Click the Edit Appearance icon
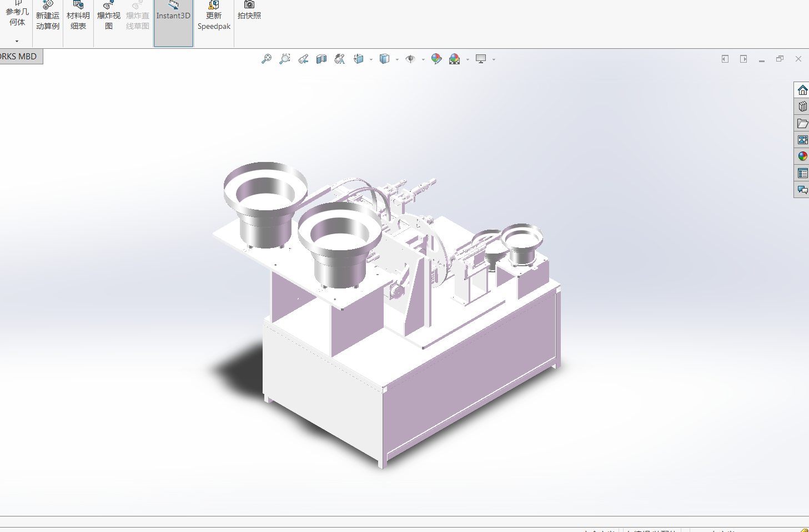 coord(436,59)
